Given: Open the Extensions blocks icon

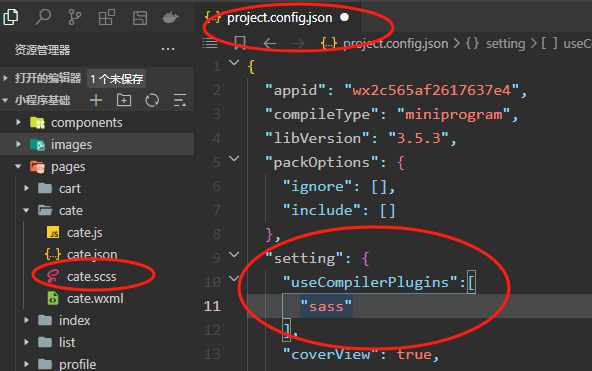Looking at the screenshot, I should (x=106, y=17).
